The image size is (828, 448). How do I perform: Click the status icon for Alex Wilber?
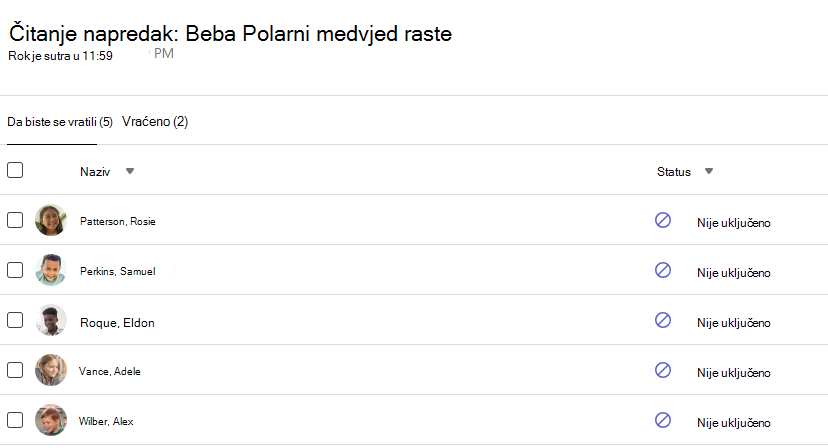(663, 420)
